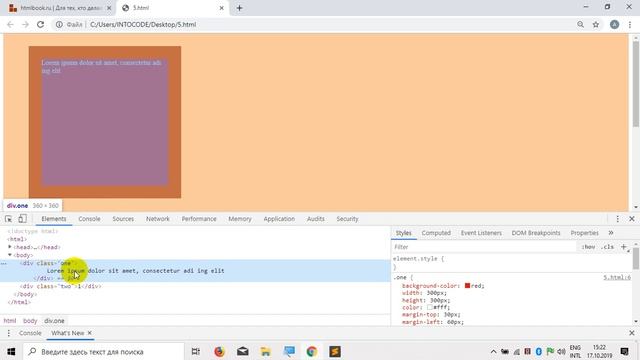The height and width of the screenshot is (360, 640).
Task: Open the Application tab
Action: tap(279, 219)
